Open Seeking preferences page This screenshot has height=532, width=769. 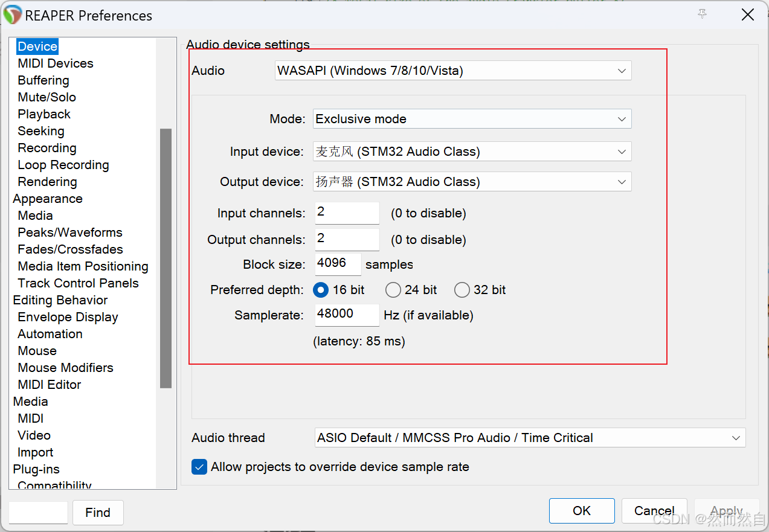[x=41, y=131]
